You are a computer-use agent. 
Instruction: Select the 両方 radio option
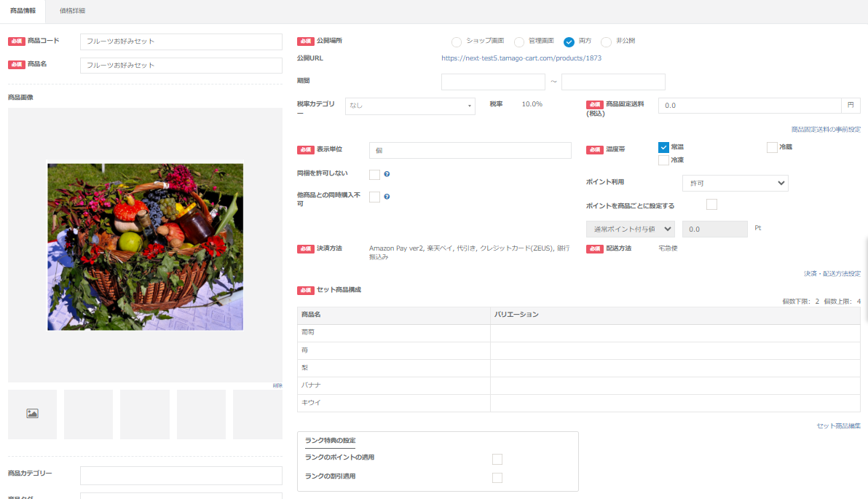[x=569, y=42]
